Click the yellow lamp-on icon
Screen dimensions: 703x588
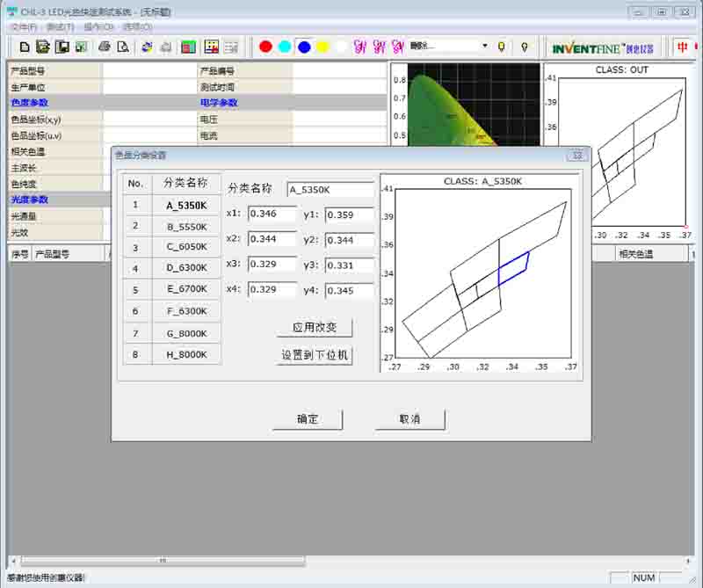pos(501,47)
